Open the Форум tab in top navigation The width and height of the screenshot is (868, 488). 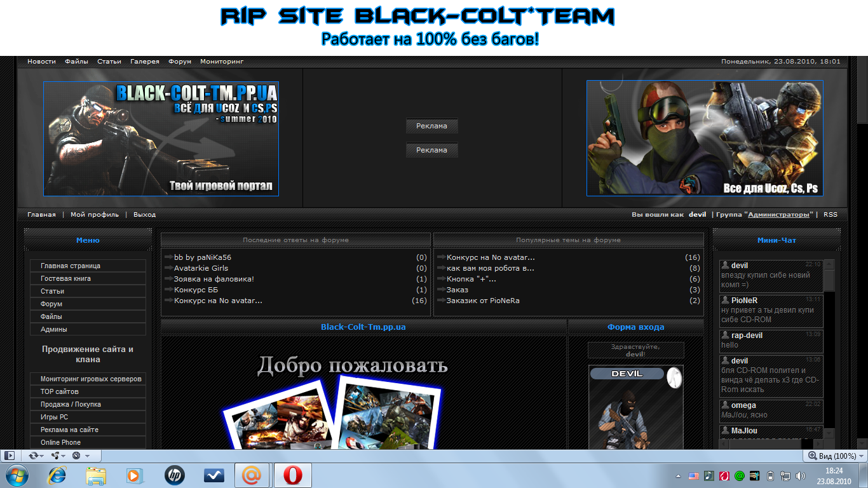coord(180,62)
